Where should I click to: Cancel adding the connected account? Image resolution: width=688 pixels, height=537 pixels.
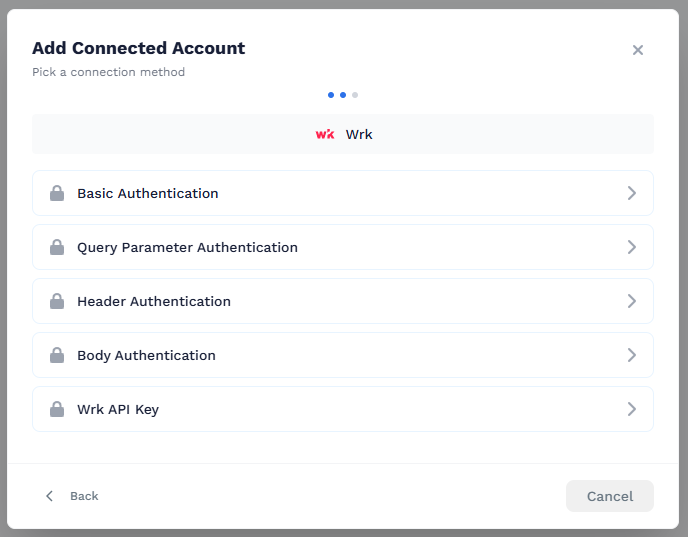(x=609, y=496)
